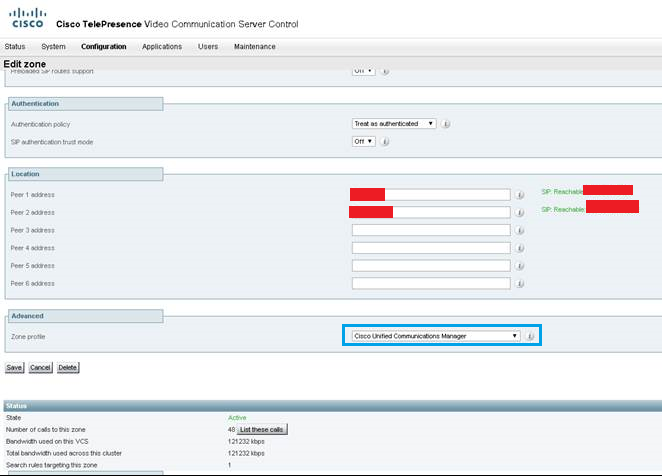This screenshot has height=476, width=662.
Task: Click Peer 6 address input field
Action: pos(431,283)
